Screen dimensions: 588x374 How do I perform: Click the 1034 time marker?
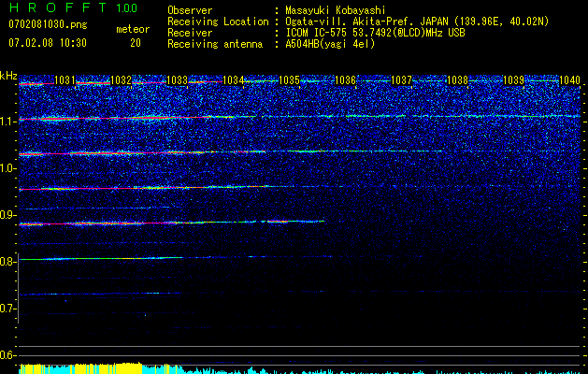click(x=234, y=80)
